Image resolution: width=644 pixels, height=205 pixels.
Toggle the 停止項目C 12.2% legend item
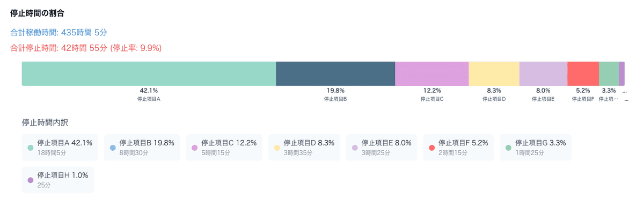click(224, 147)
